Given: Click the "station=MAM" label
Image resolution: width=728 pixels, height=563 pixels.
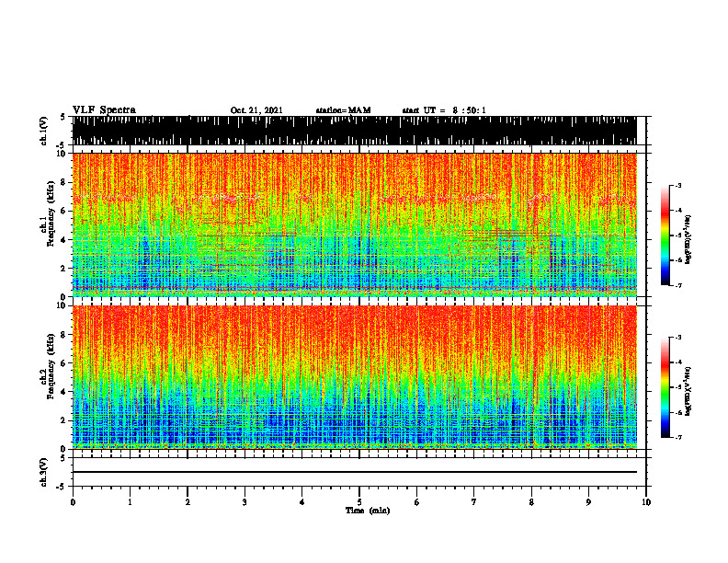Looking at the screenshot, I should tap(343, 110).
